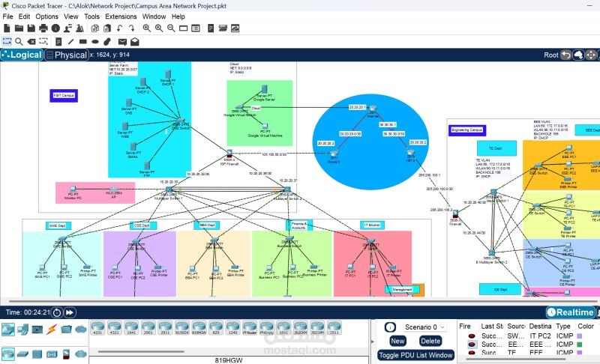Open the Options menu

[x=46, y=16]
